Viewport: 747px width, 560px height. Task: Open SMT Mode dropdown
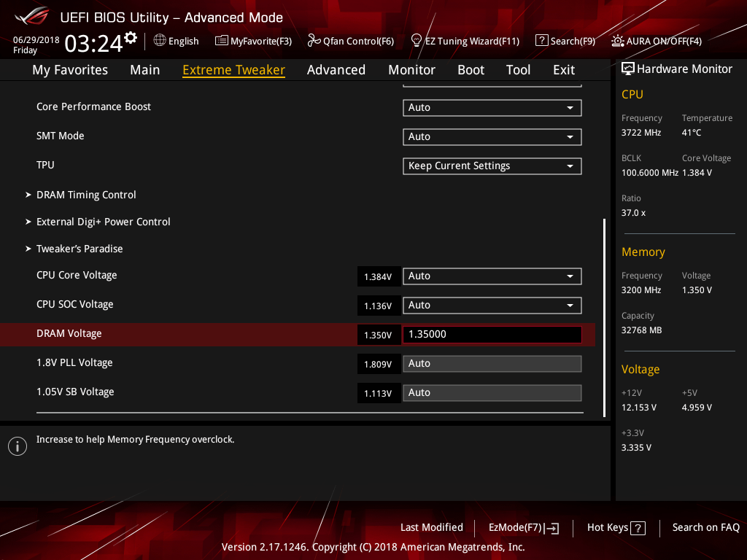click(492, 137)
